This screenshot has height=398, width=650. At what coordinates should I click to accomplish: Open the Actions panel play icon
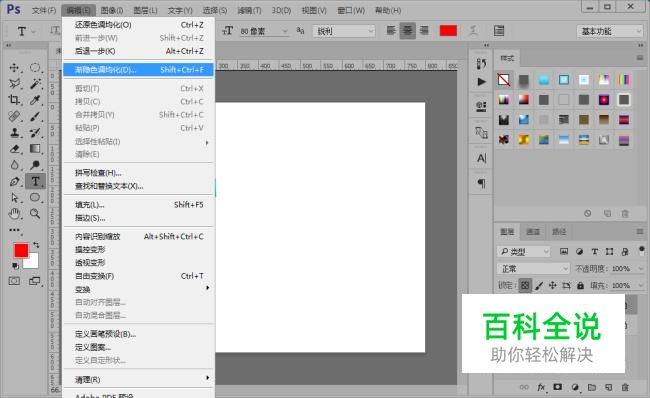coord(481,82)
